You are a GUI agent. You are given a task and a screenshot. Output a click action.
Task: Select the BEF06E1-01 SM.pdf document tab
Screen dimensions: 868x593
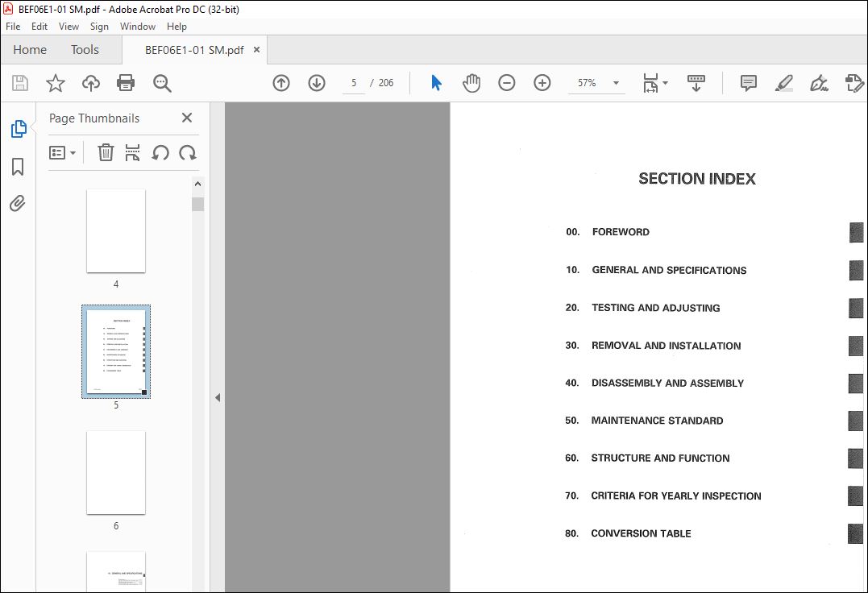tap(194, 50)
